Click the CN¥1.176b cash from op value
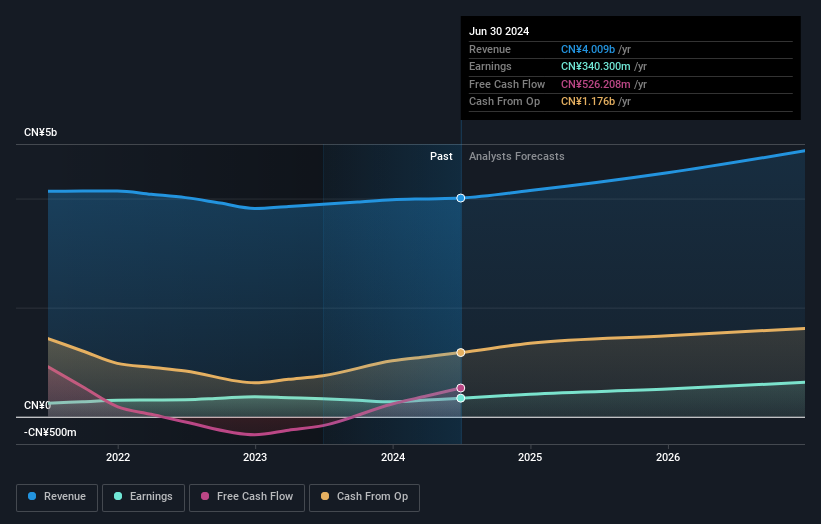 coord(588,102)
